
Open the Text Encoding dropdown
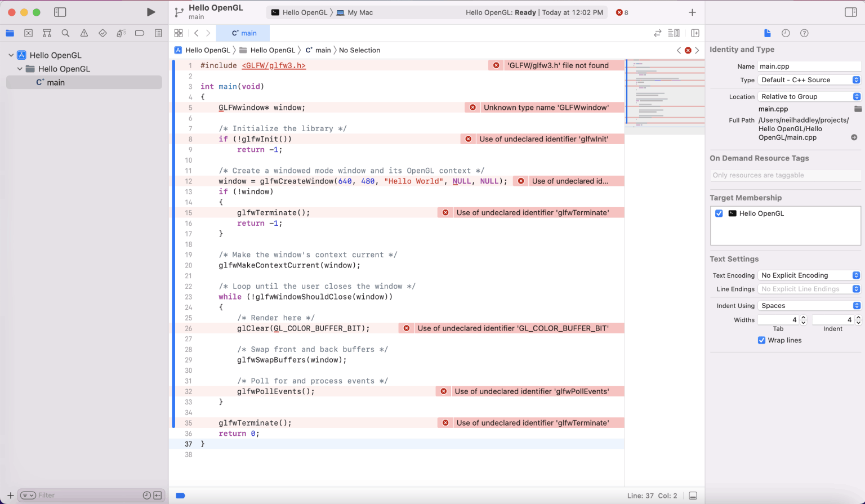point(809,275)
